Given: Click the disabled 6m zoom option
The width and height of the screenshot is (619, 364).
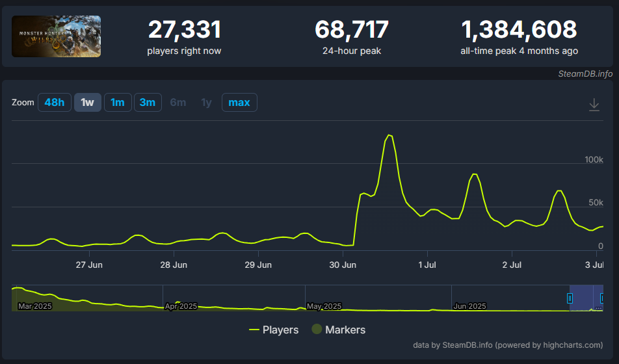Looking at the screenshot, I should coord(178,102).
